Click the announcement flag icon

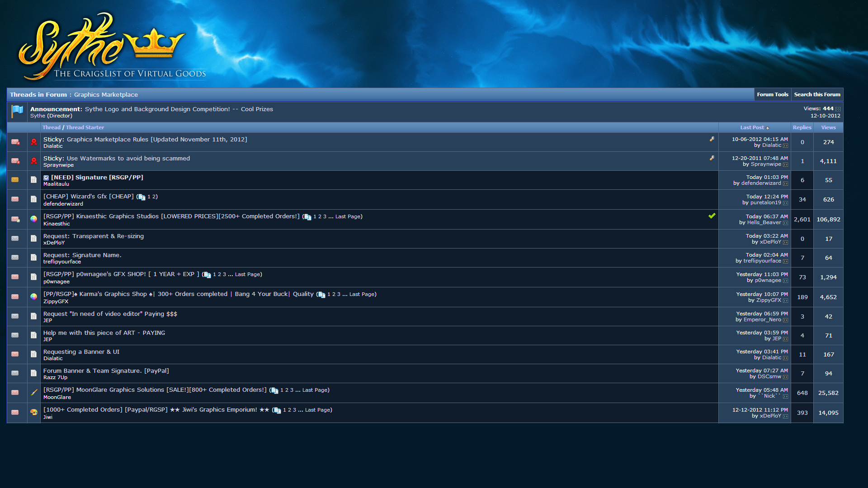[x=17, y=111]
